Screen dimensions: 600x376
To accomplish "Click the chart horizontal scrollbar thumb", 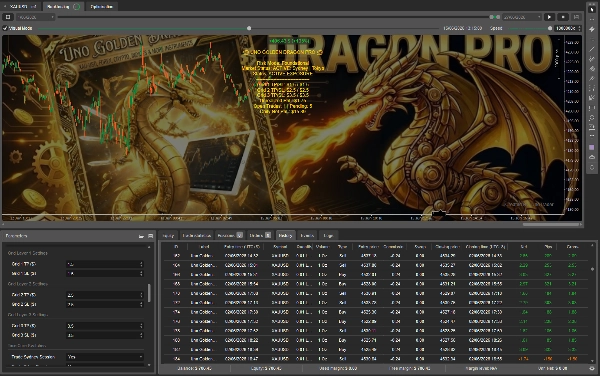I will pos(551,225).
